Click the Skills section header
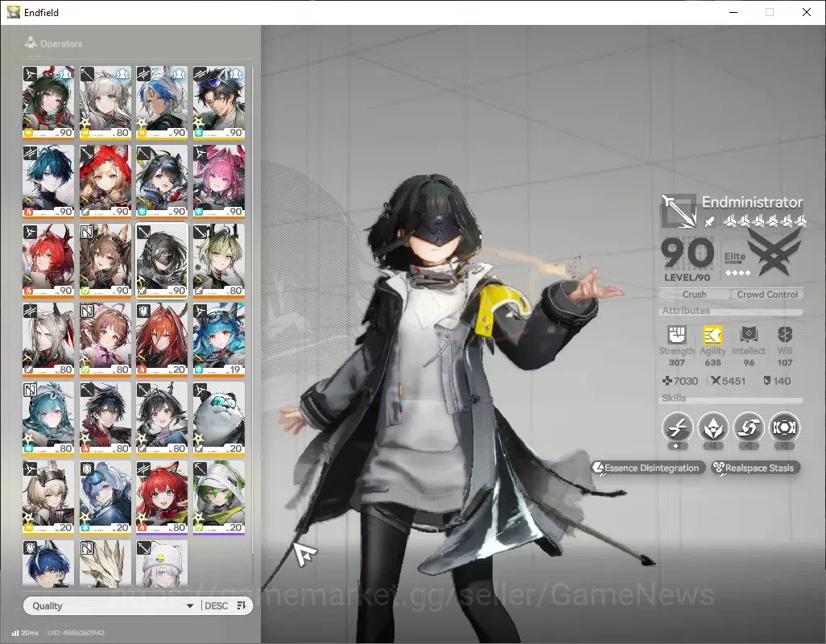Image resolution: width=826 pixels, height=644 pixels. point(674,398)
